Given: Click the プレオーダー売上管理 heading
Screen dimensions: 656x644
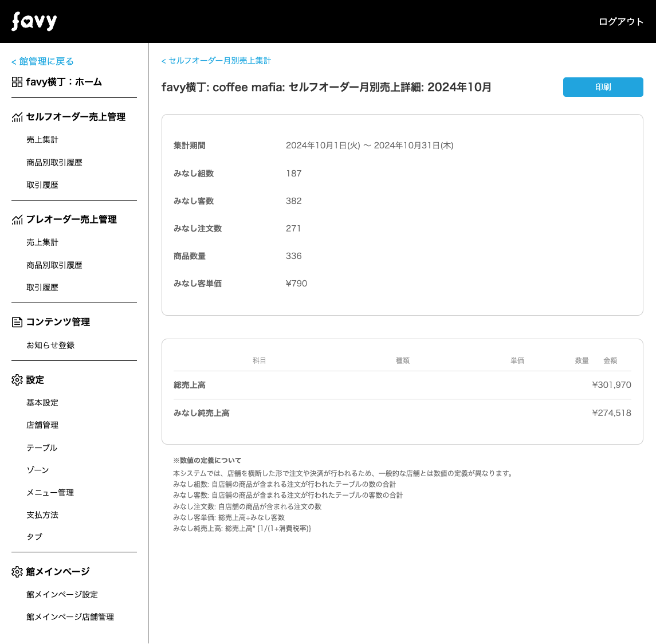Looking at the screenshot, I should point(72,219).
